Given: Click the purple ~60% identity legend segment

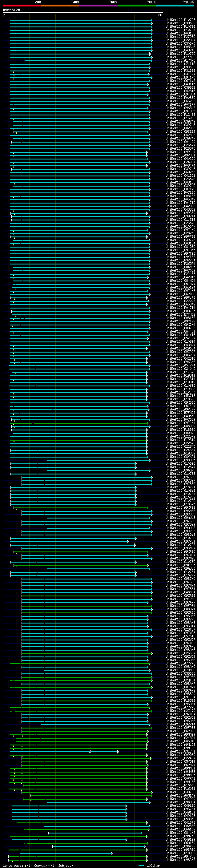Looking at the screenshot, I should [99, 6].
